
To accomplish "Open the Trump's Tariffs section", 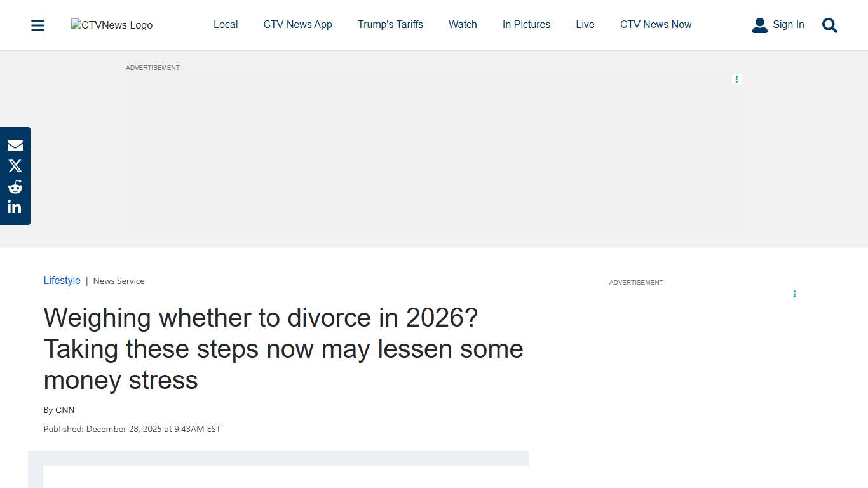I will pyautogui.click(x=390, y=25).
